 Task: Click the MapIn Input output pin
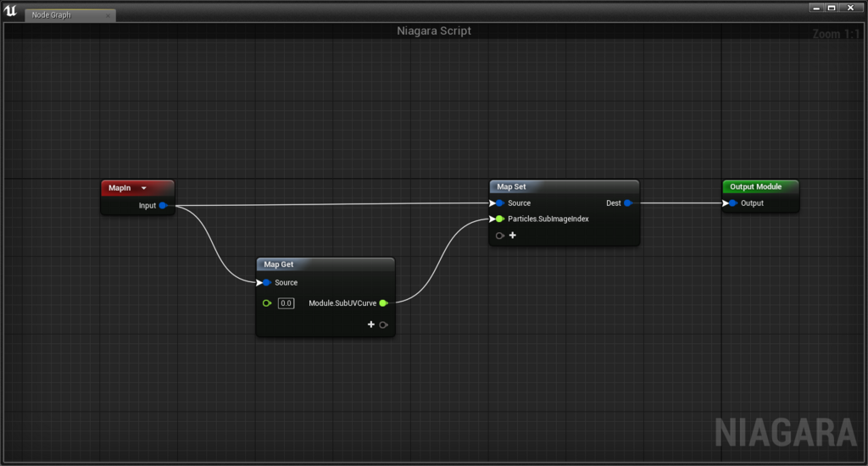pyautogui.click(x=163, y=205)
